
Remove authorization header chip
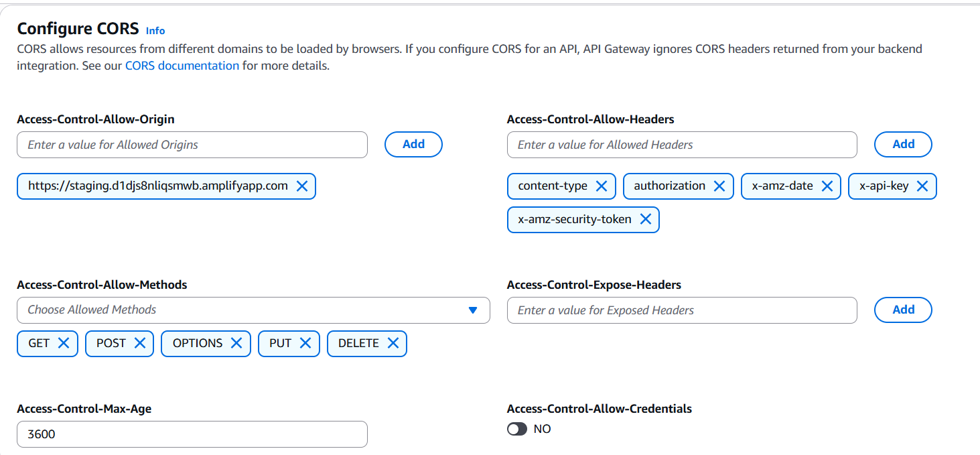point(719,186)
